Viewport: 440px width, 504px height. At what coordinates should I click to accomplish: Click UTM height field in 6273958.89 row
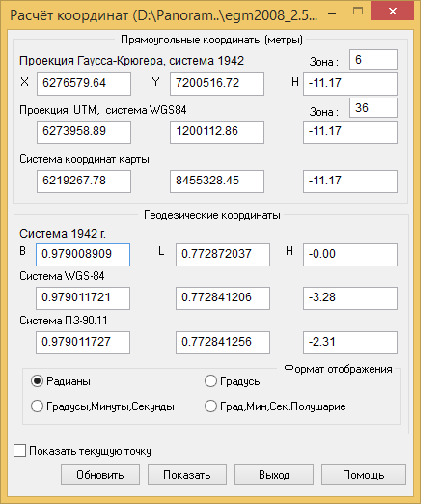click(350, 132)
